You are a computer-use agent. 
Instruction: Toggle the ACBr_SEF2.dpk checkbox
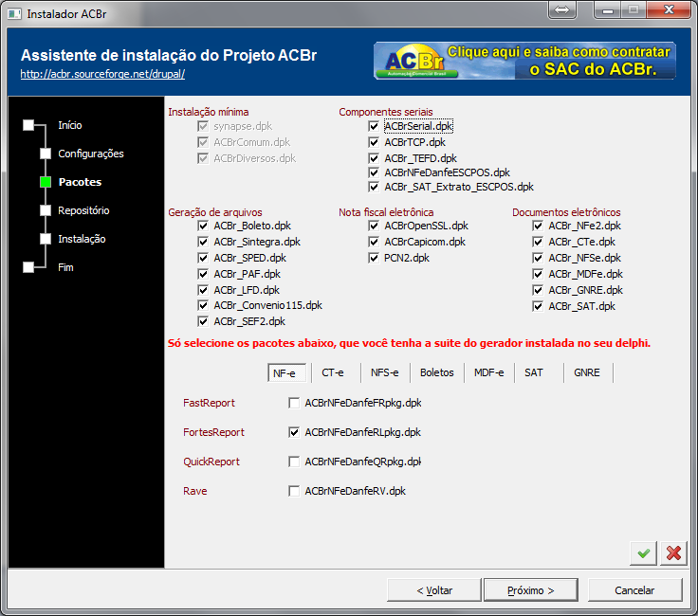pyautogui.click(x=203, y=321)
